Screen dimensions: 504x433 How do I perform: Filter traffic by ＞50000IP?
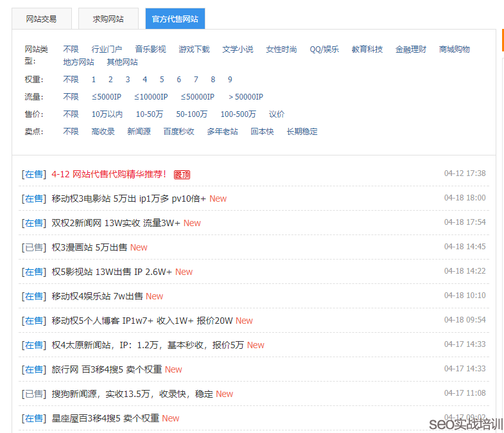point(245,97)
